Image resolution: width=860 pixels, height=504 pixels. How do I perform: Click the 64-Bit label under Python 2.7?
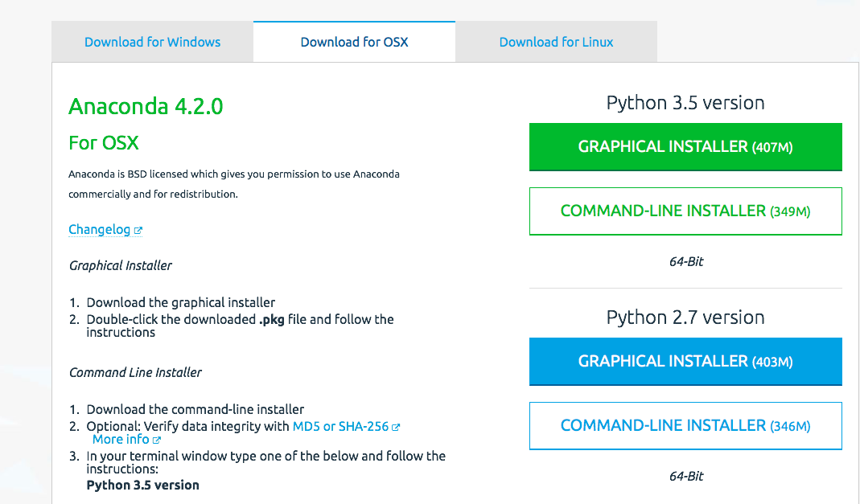tap(685, 476)
